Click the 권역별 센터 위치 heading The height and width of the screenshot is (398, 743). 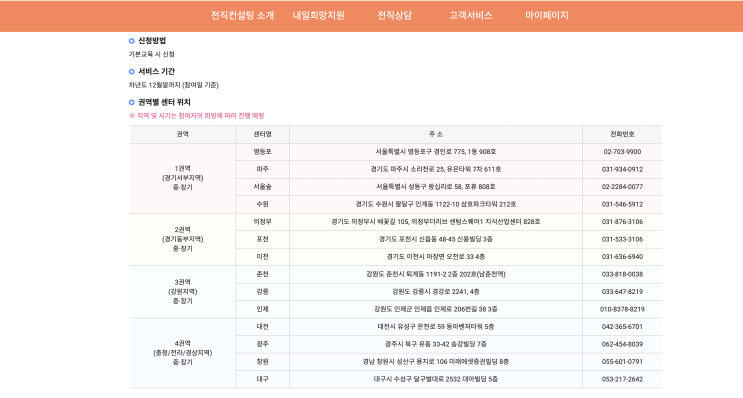tap(164, 102)
